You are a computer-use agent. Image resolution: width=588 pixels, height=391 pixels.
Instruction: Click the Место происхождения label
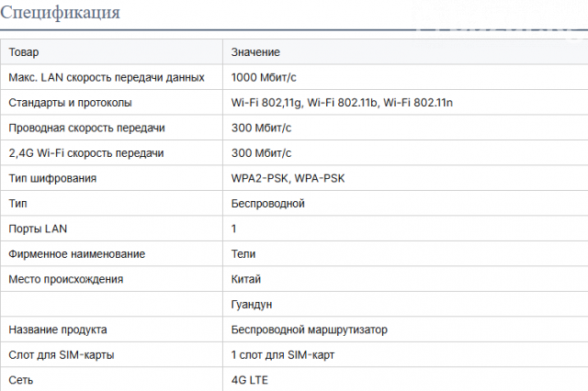click(65, 279)
